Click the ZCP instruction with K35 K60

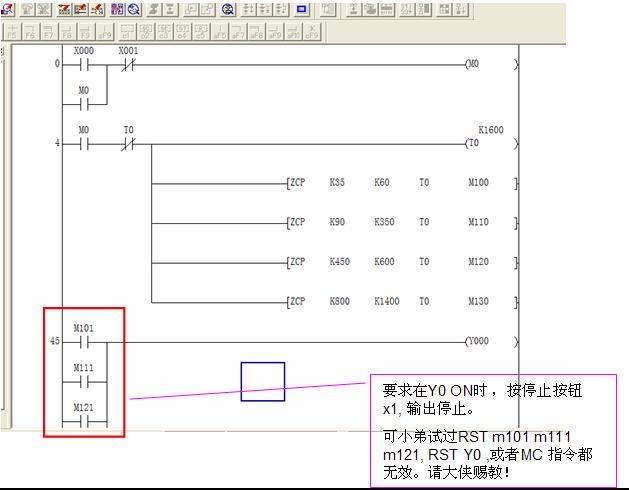pyautogui.click(x=400, y=184)
